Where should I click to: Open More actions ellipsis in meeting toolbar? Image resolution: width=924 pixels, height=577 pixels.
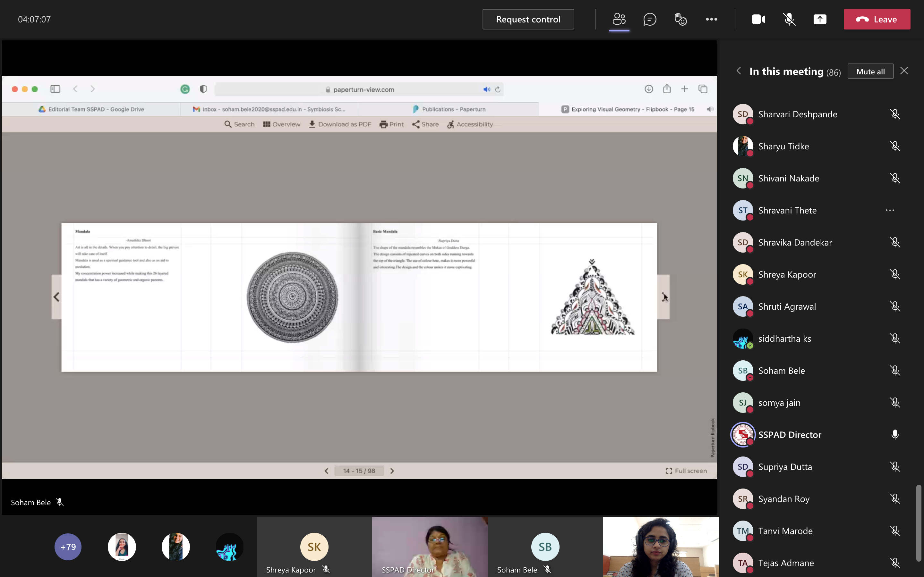pos(711,19)
